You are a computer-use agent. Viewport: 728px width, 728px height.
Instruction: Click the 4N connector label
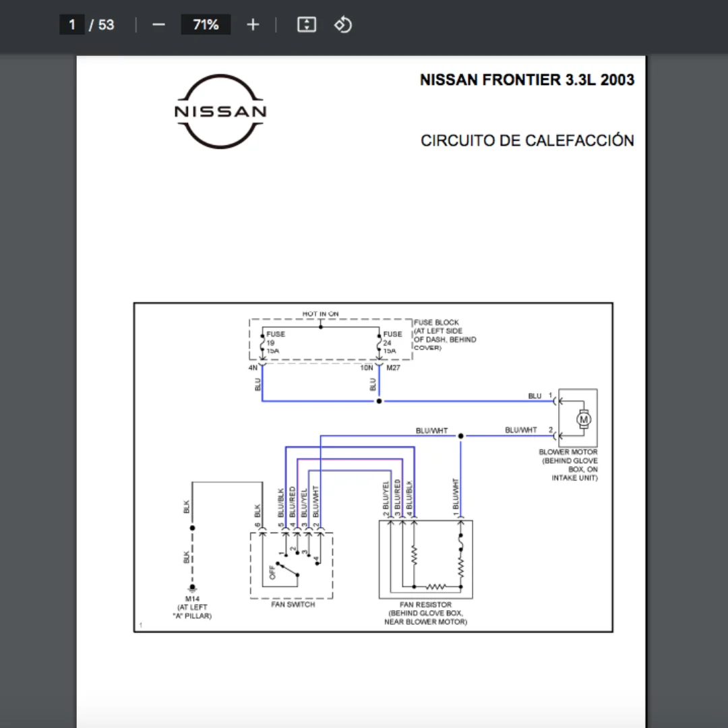coord(253,368)
